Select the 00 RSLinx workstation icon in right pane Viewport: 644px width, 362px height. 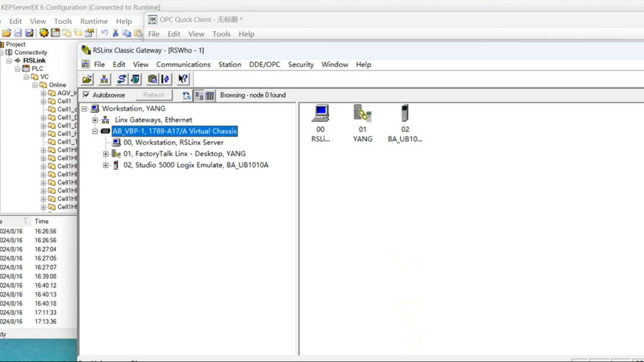coord(320,123)
